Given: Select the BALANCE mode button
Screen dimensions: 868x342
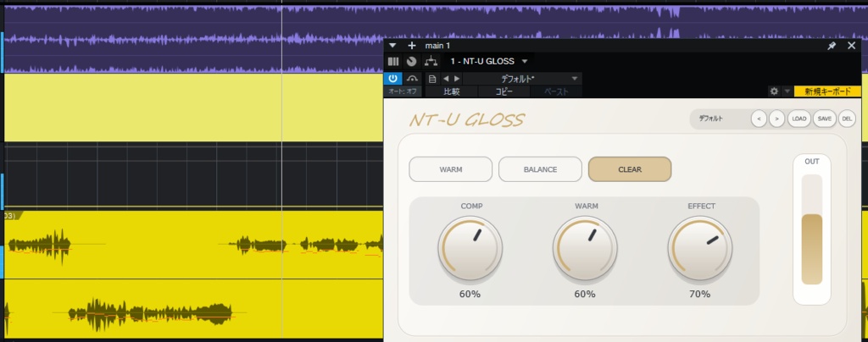Looking at the screenshot, I should click(x=540, y=169).
